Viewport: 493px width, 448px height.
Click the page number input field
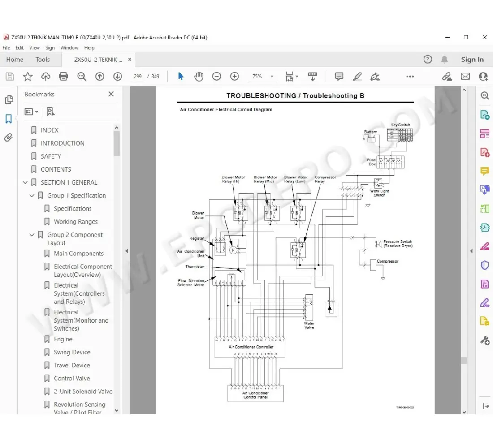click(138, 77)
